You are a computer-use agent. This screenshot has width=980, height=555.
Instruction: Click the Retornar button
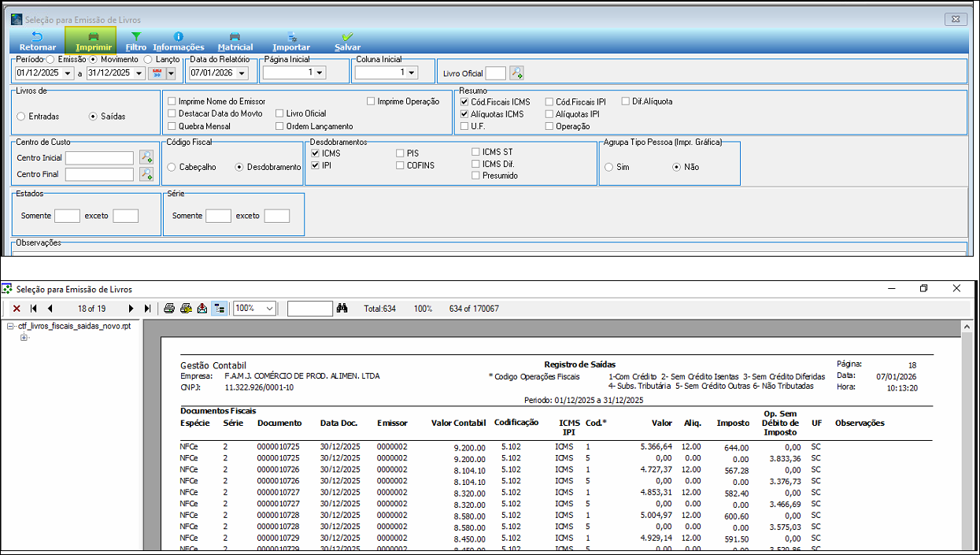click(37, 41)
